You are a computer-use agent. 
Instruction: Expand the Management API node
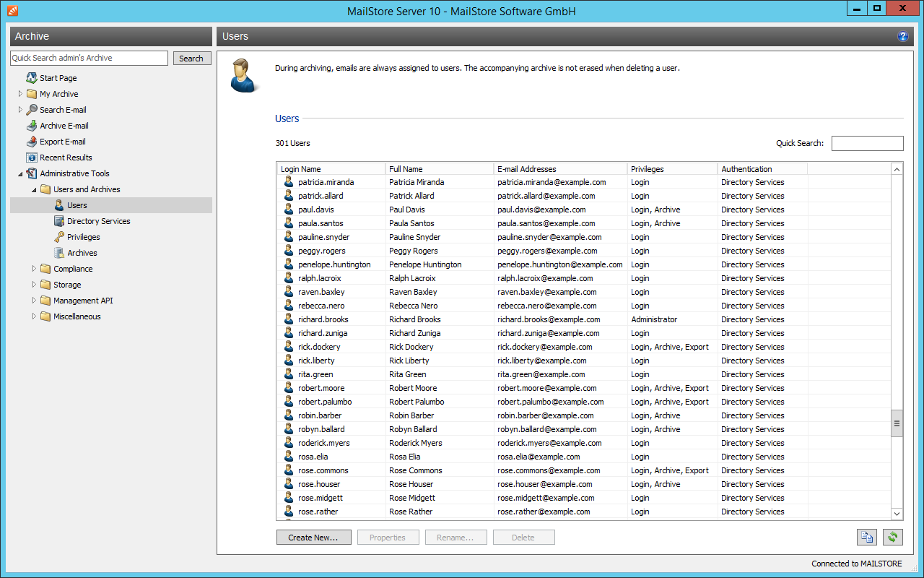[34, 301]
